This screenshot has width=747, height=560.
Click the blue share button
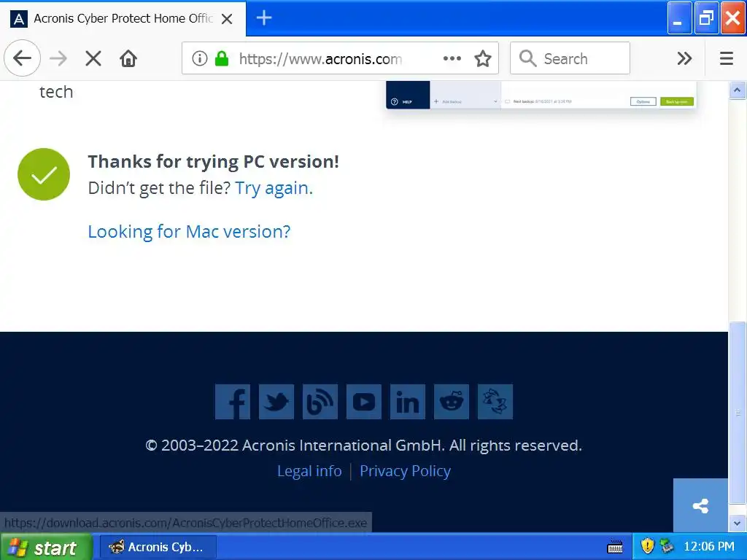click(x=700, y=505)
